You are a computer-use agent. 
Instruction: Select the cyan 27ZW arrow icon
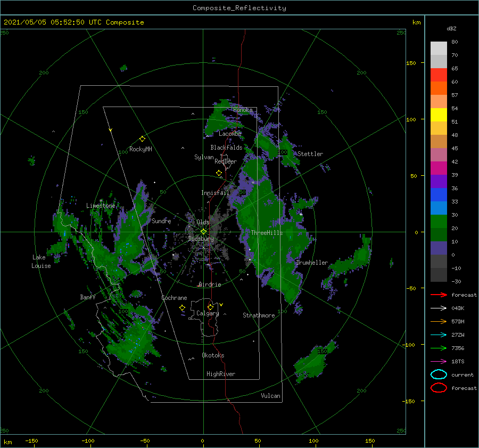click(439, 335)
